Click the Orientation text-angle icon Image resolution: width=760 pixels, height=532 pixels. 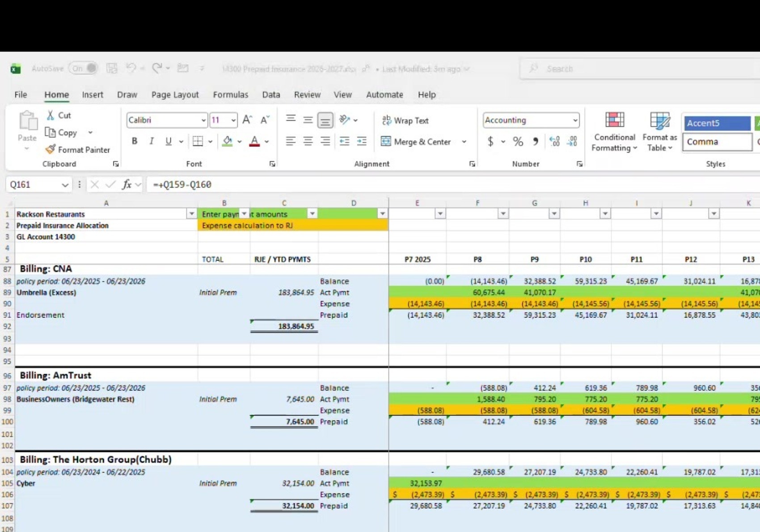click(x=344, y=119)
